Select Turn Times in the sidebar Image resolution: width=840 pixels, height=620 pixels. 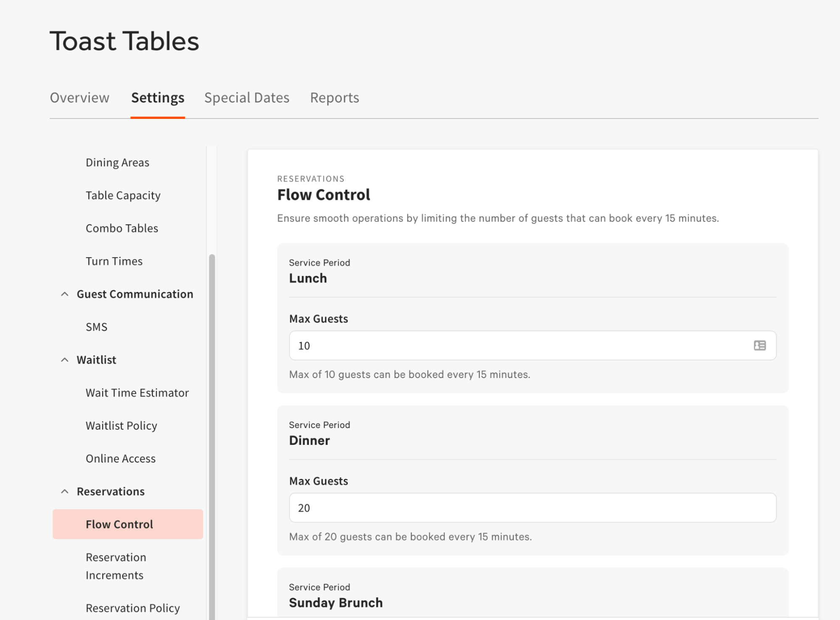[x=114, y=261]
